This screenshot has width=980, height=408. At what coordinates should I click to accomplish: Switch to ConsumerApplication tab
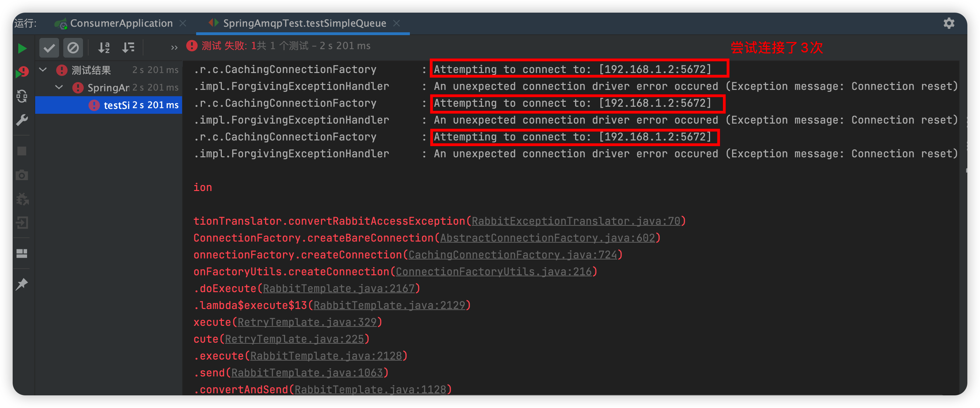(121, 23)
